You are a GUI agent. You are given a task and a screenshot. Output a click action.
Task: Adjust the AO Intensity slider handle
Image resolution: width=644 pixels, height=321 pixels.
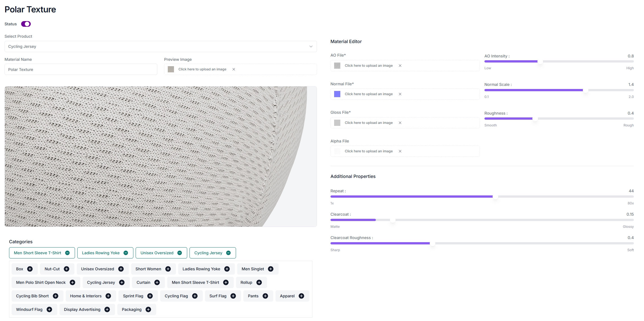coord(540,61)
